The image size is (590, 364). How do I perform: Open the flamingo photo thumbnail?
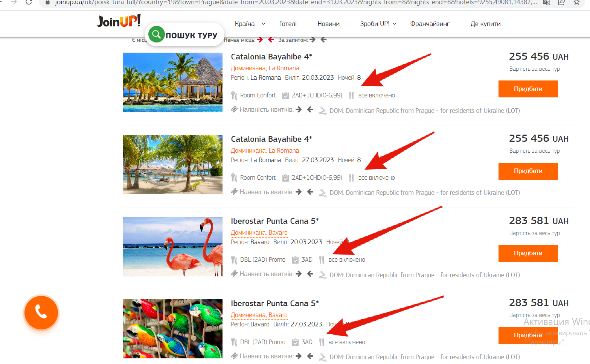(172, 247)
